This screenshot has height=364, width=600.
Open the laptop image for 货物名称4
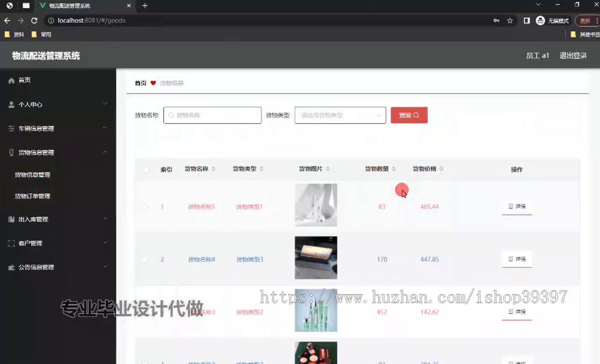[316, 257]
